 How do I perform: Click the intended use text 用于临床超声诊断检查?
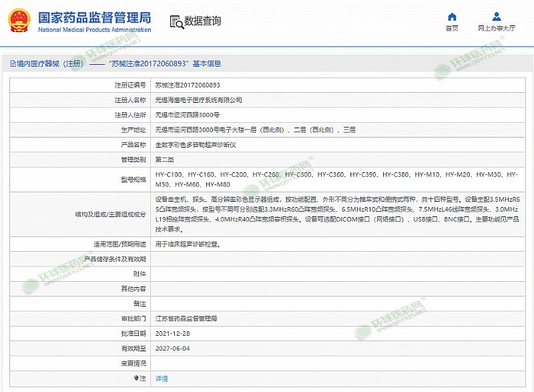pos(188,245)
